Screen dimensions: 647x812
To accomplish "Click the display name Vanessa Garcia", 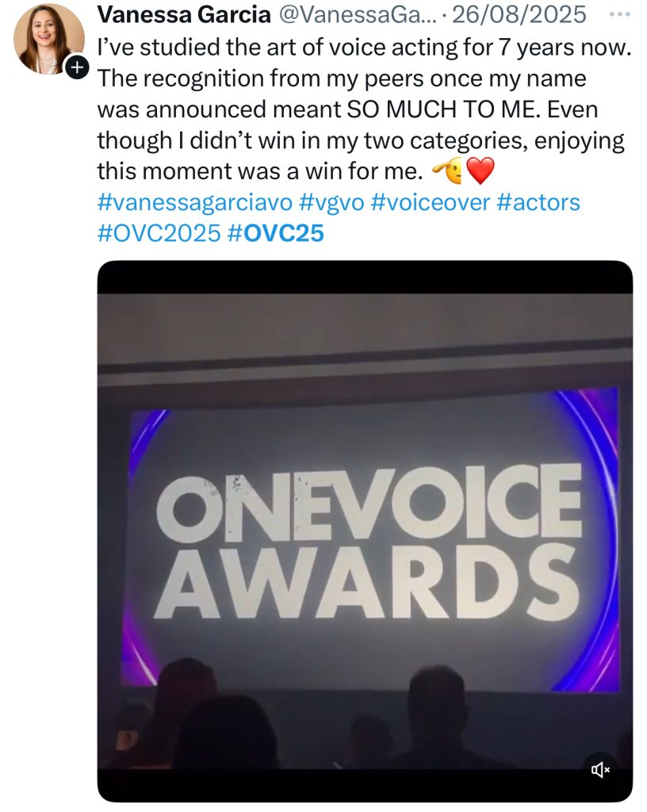I will (x=182, y=15).
